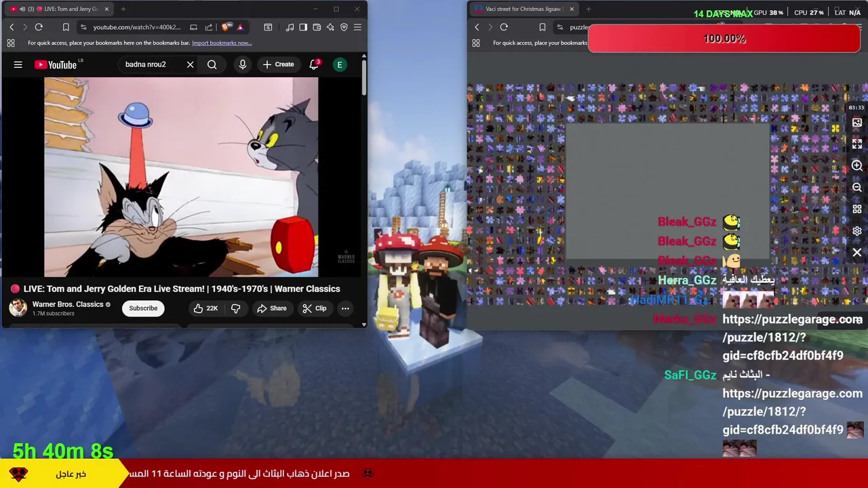Go back in the puzzle browser window
Image resolution: width=868 pixels, height=488 pixels.
click(477, 27)
